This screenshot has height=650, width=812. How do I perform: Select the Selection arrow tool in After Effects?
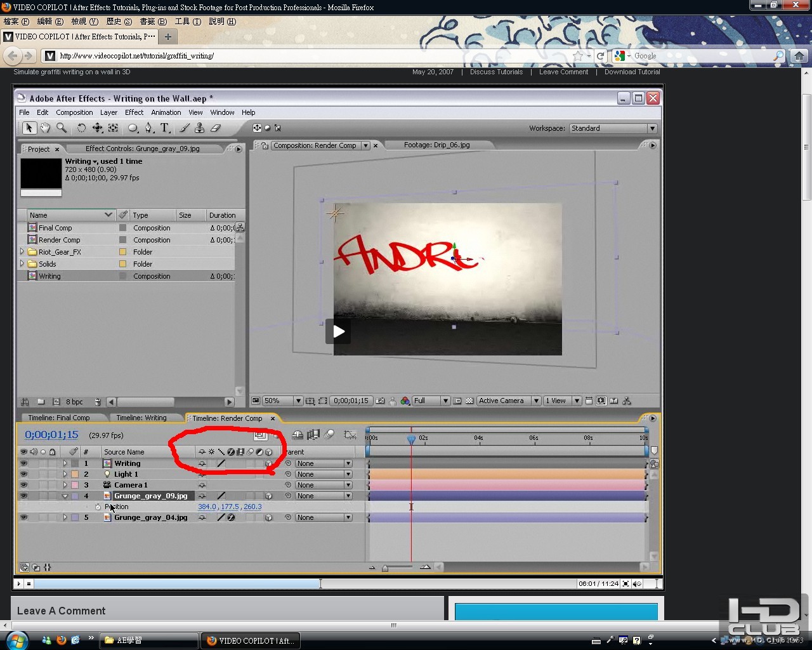point(29,128)
